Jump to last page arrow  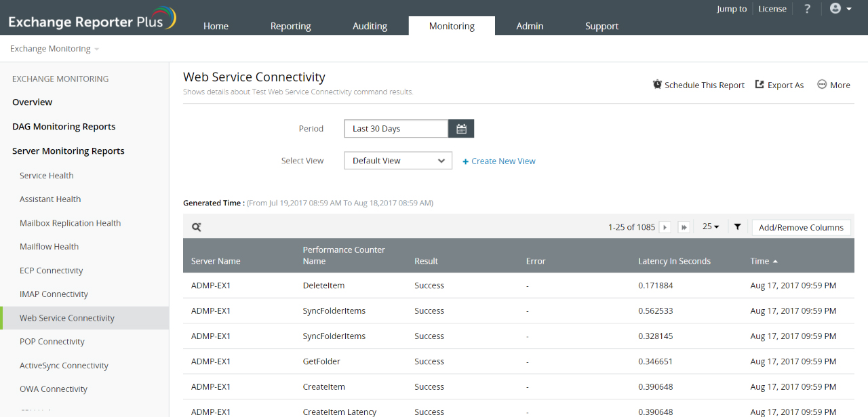684,227
